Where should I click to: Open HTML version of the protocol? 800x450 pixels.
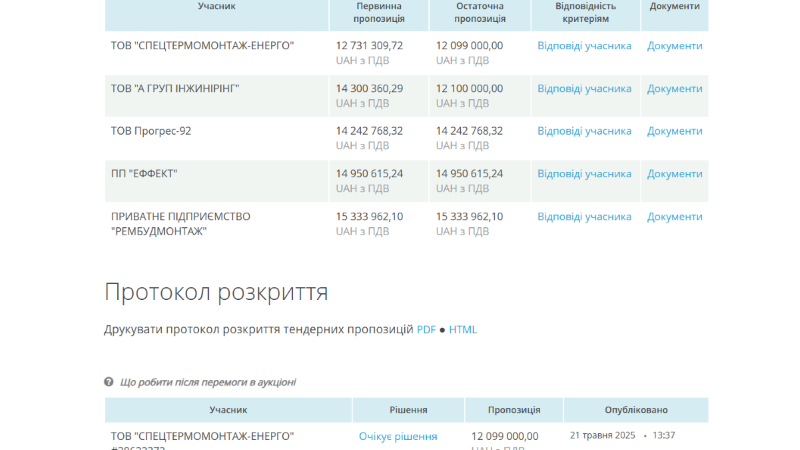(x=463, y=330)
